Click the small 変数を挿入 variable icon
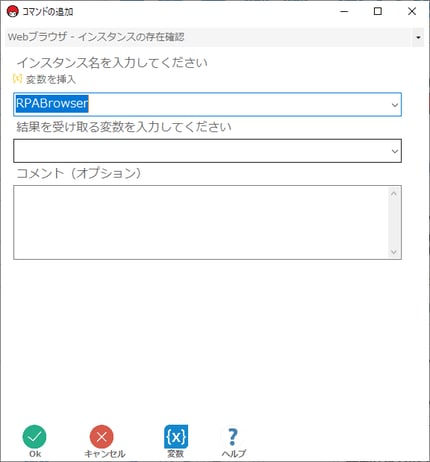The width and height of the screenshot is (430, 462). [17, 79]
